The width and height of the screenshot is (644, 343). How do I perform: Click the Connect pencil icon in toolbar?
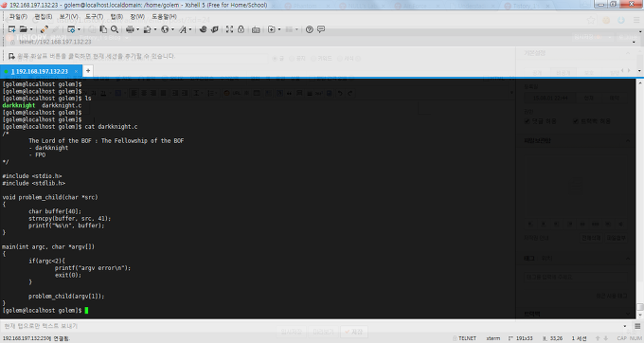click(x=44, y=29)
